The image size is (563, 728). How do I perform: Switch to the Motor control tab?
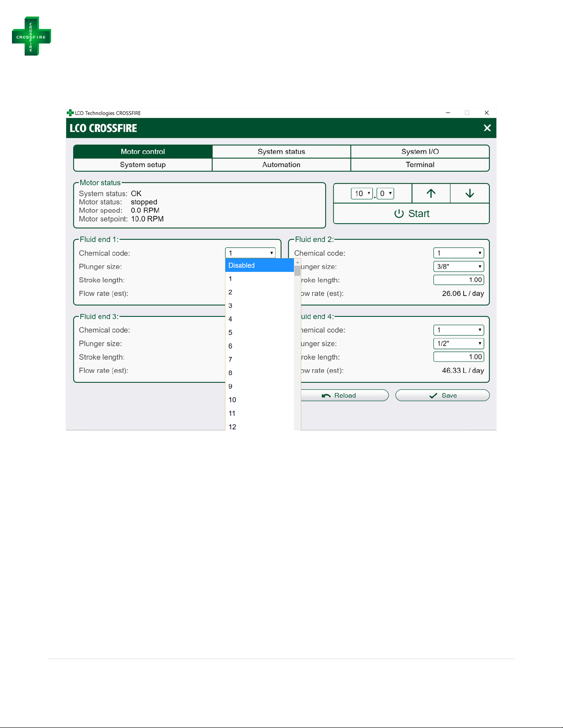pyautogui.click(x=143, y=152)
